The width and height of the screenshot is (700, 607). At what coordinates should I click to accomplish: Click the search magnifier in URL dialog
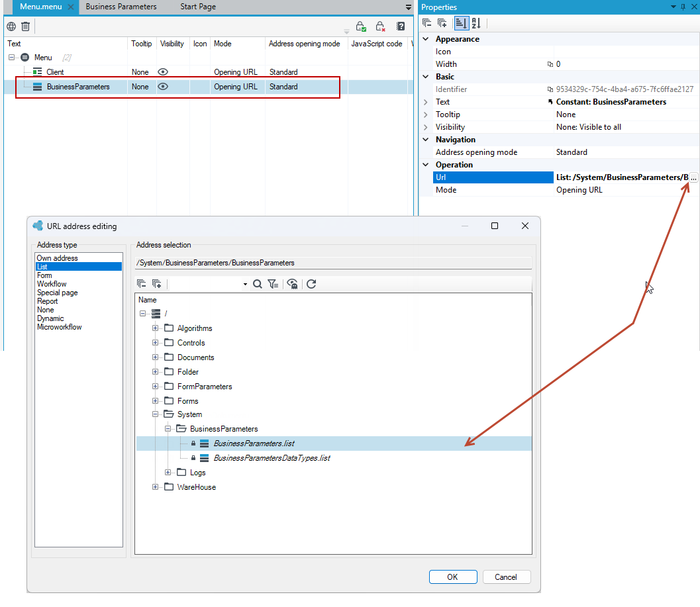(x=258, y=284)
